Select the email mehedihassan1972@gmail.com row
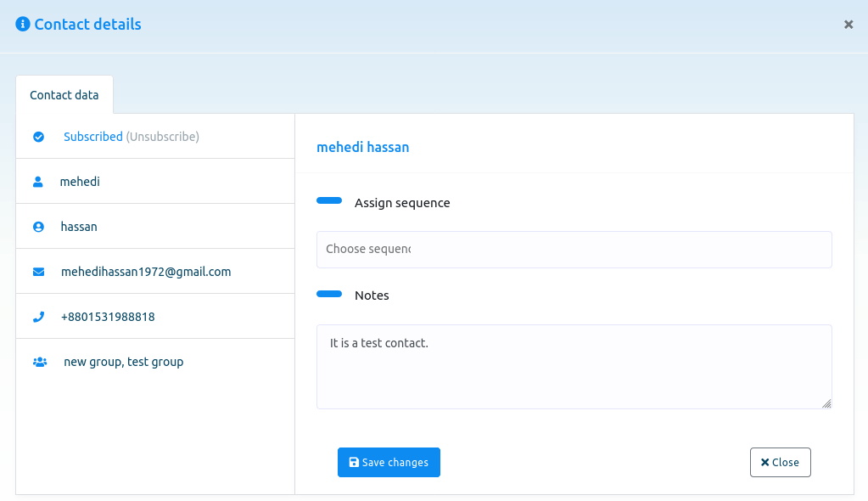The width and height of the screenshot is (868, 501). [146, 273]
